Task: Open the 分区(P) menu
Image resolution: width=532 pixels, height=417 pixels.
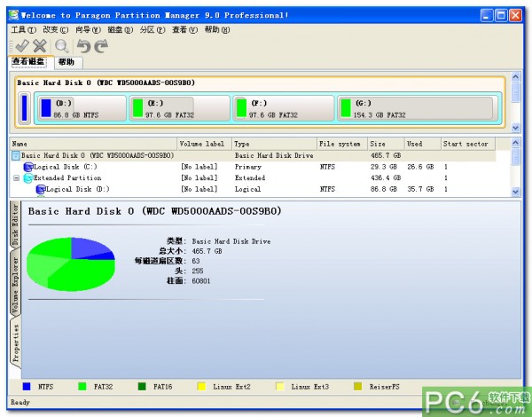Action: [153, 30]
